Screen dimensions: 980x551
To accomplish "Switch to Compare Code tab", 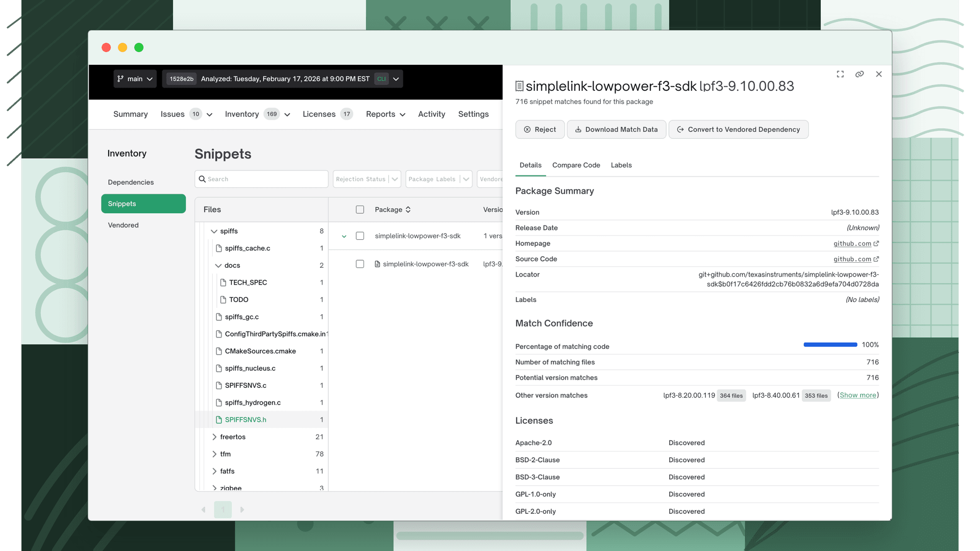I will click(x=576, y=165).
